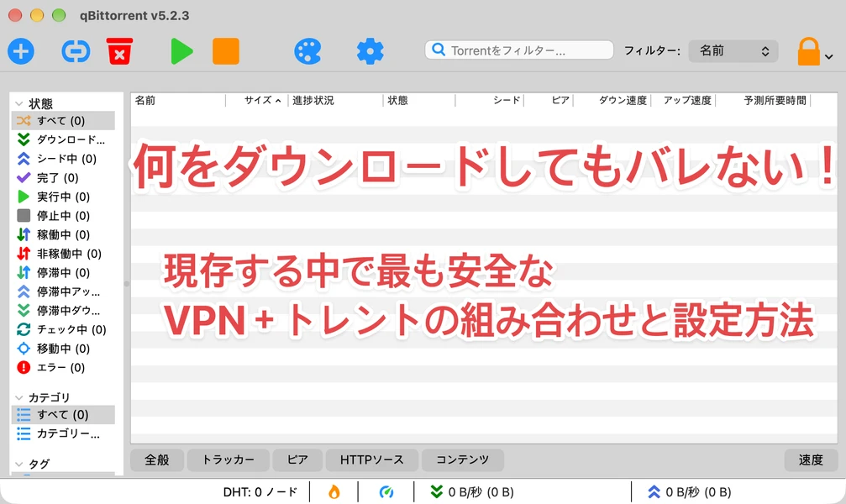Select 移動中 (0) filter
The height and width of the screenshot is (504, 846).
point(63,349)
